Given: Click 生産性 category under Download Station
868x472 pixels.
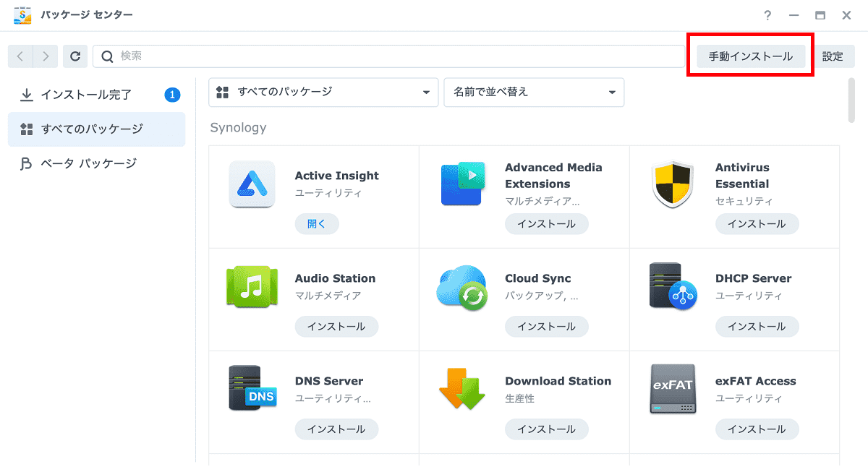Looking at the screenshot, I should click(x=519, y=398).
